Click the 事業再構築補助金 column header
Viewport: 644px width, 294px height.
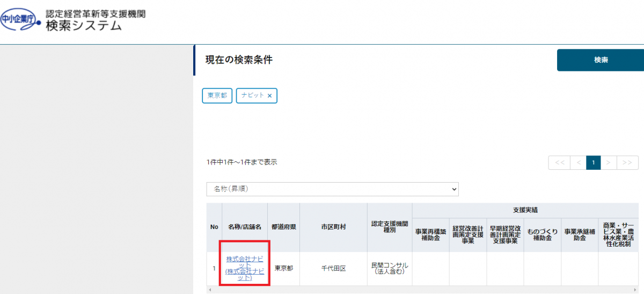coord(430,235)
